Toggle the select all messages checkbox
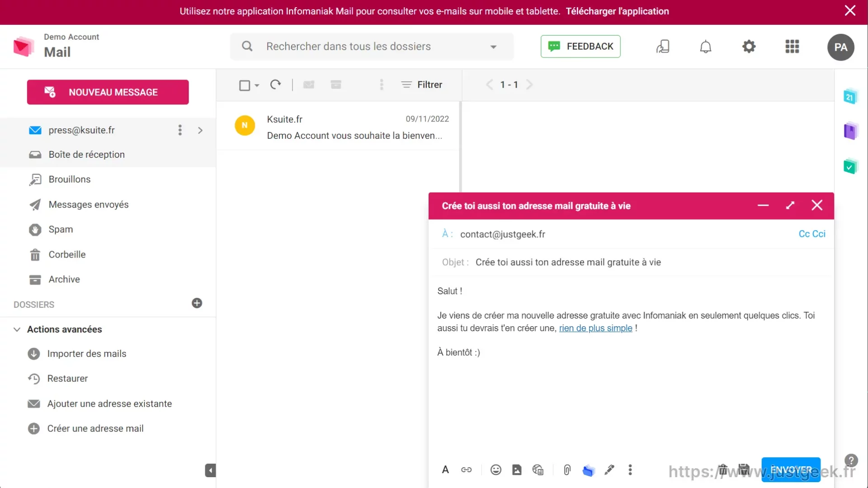Viewport: 868px width, 488px height. 245,85
